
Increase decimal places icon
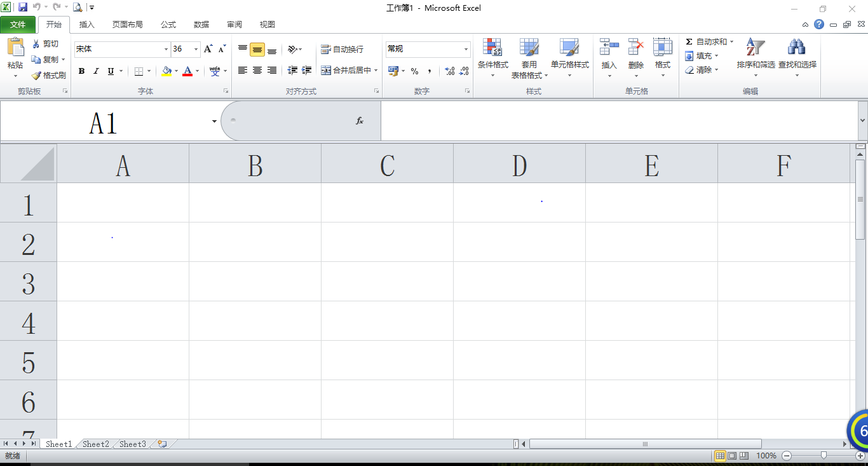pyautogui.click(x=450, y=71)
